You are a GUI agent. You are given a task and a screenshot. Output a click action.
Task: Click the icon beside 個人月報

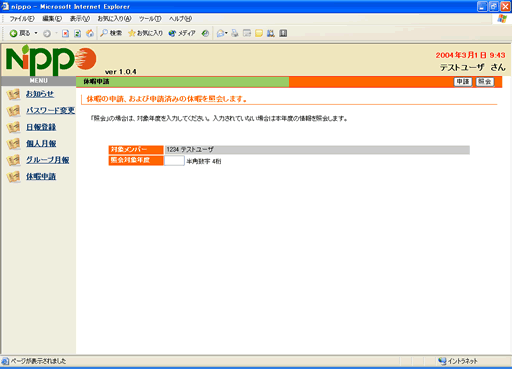pyautogui.click(x=14, y=144)
